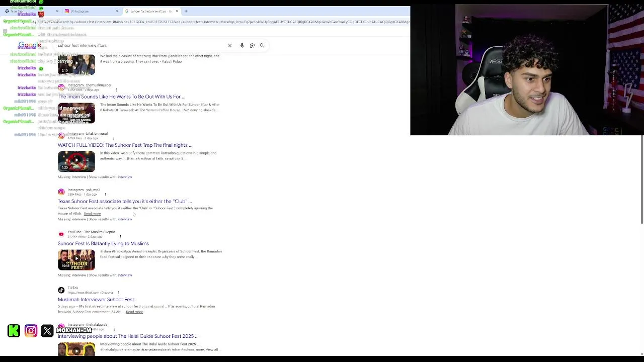This screenshot has height=362, width=644.
Task: Click 'interview' link below WATCH FULL VIDEO result
Action: 125,177
